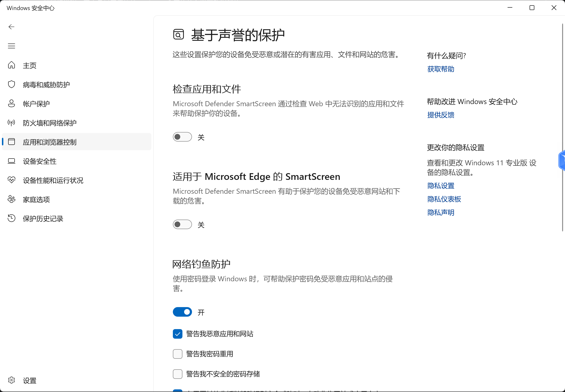Click the virus protection shield icon
The image size is (565, 392).
click(x=11, y=84)
